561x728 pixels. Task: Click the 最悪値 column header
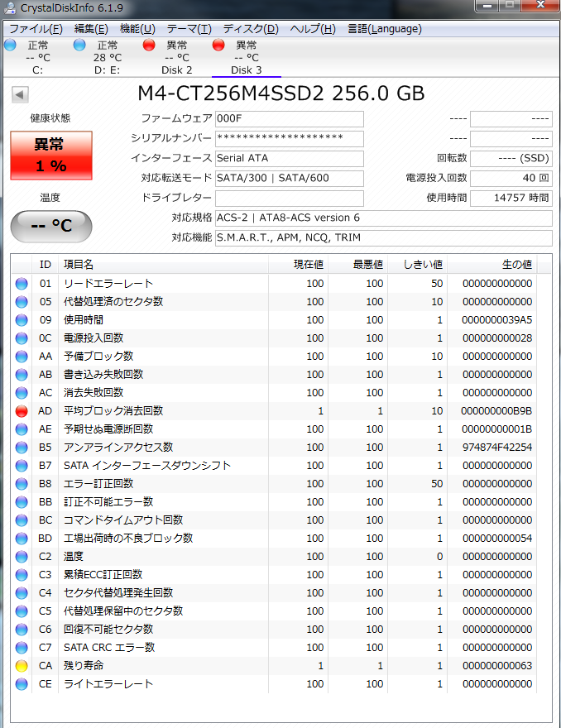357,265
